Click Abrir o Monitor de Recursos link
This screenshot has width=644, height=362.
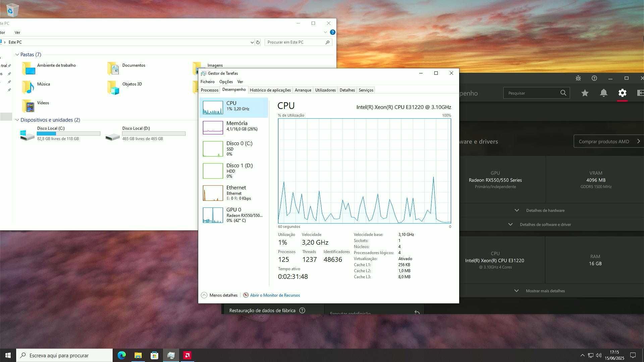(275, 295)
